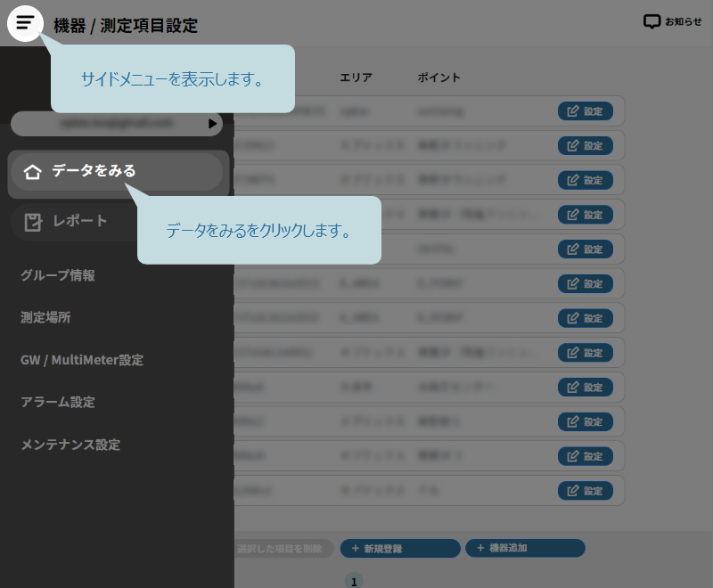Viewport: 713px width, 588px height.
Task: Expand the account selector arrow in the sidebar
Action: pos(212,124)
